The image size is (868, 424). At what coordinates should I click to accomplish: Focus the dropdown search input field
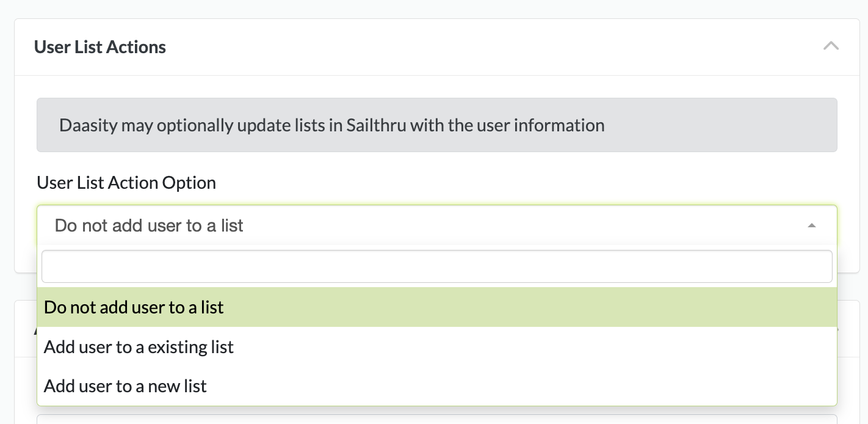(436, 266)
